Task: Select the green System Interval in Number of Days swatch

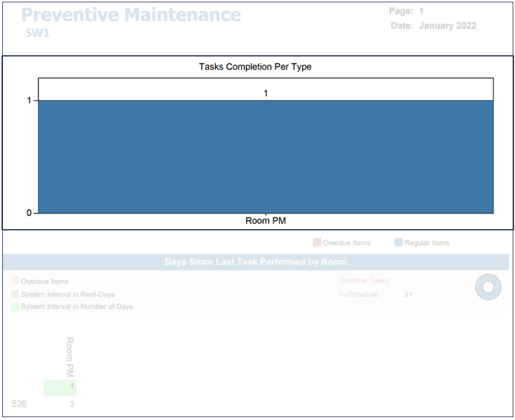Action: click(15, 307)
